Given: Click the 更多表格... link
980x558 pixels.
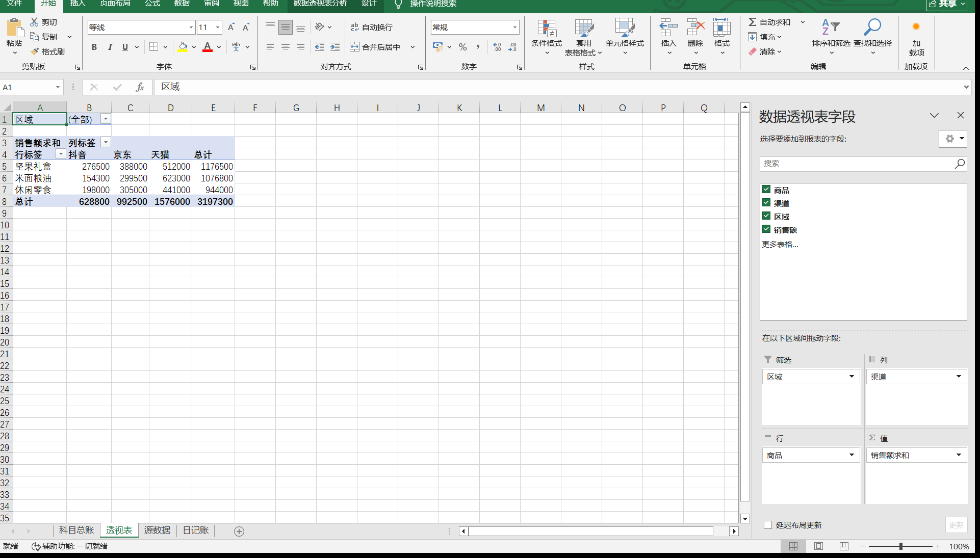Looking at the screenshot, I should click(780, 244).
